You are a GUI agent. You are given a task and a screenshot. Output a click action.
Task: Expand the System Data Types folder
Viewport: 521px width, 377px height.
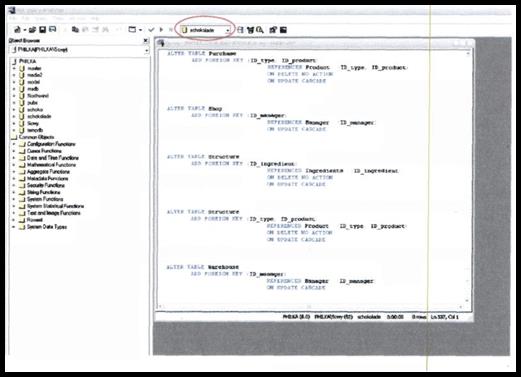[14, 227]
